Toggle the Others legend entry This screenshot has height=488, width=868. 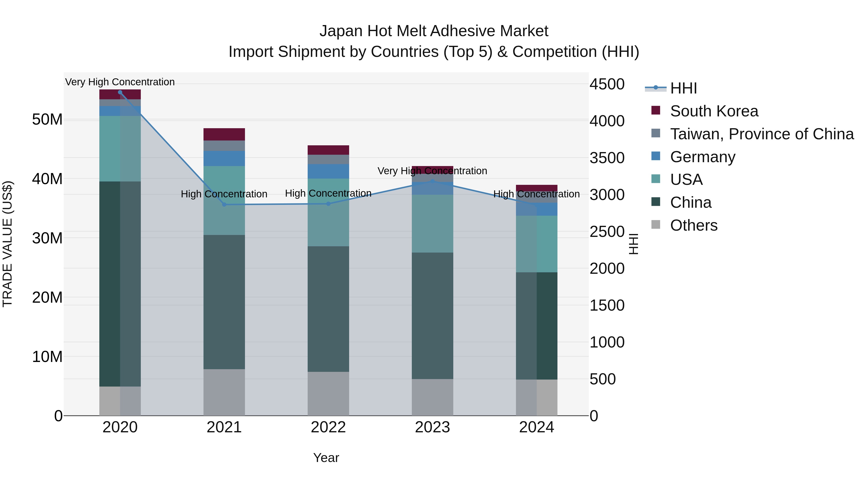click(694, 225)
